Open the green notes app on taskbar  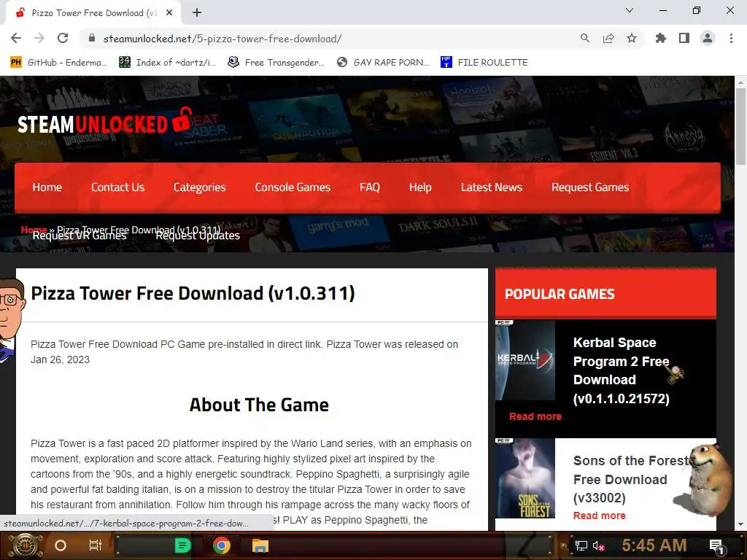183,545
